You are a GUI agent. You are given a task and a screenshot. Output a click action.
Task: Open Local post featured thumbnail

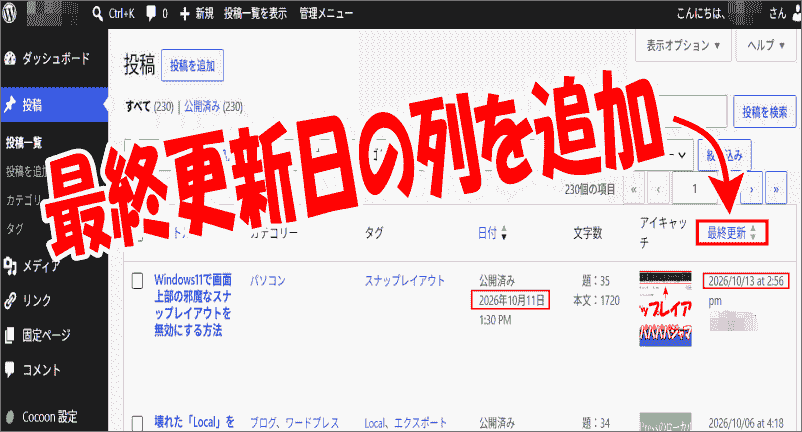click(x=665, y=422)
